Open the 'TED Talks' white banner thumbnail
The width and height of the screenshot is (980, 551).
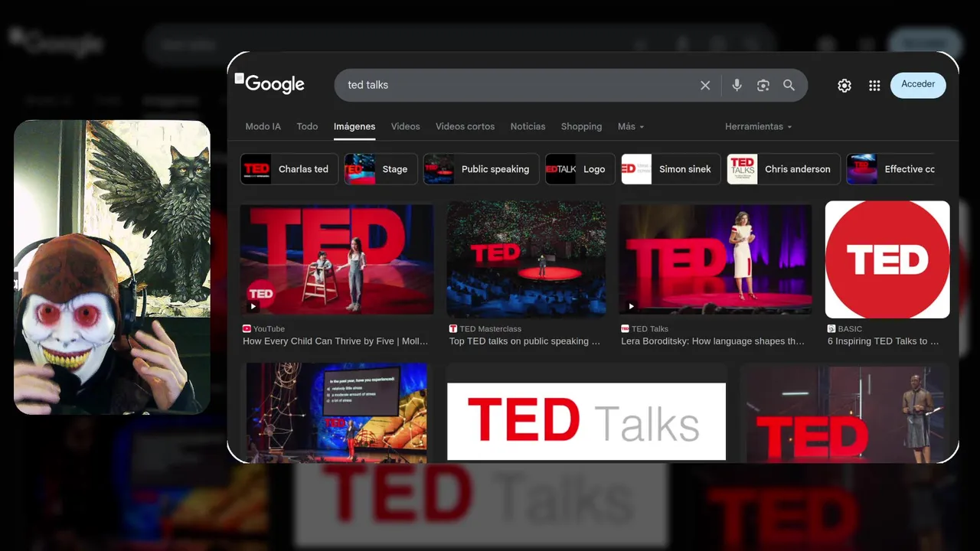586,422
